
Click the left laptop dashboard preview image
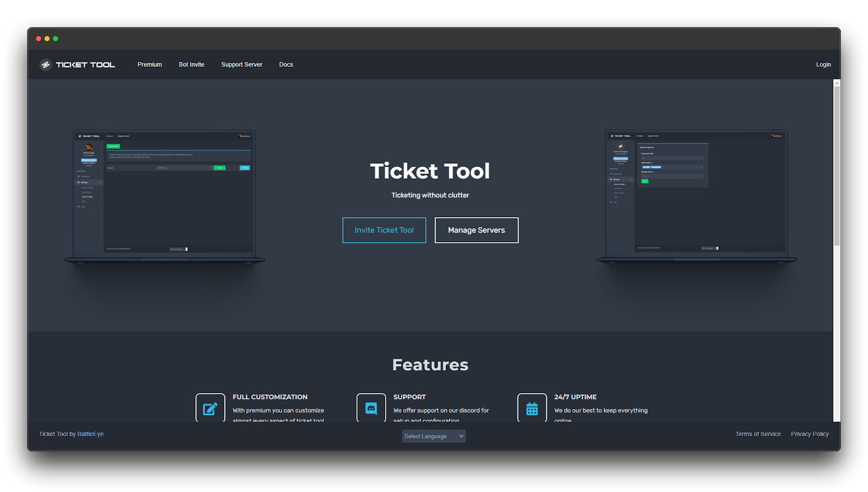tap(165, 197)
